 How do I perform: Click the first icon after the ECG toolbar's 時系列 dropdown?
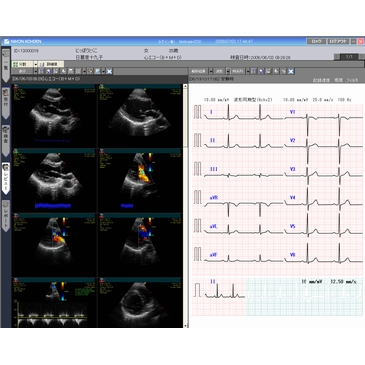tap(254, 71)
